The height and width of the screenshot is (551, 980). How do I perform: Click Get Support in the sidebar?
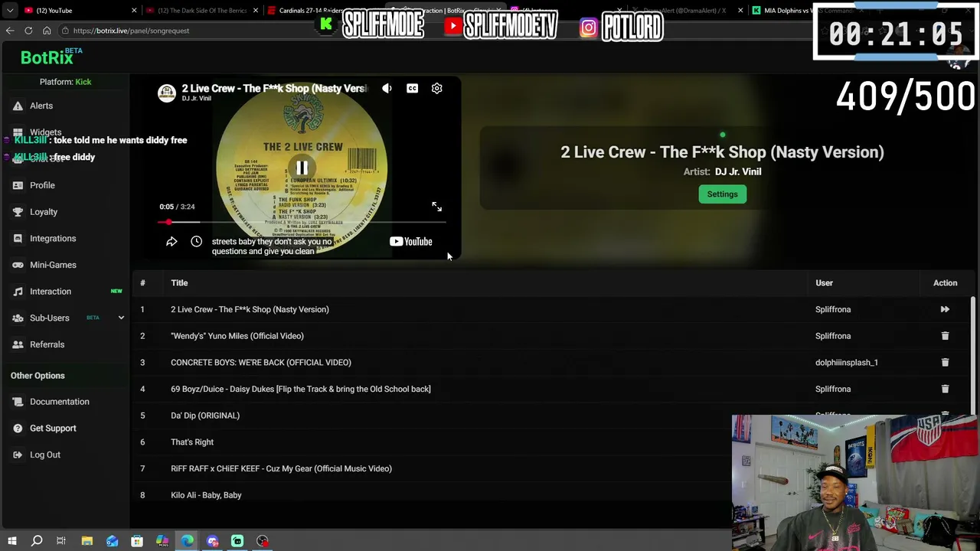(53, 429)
